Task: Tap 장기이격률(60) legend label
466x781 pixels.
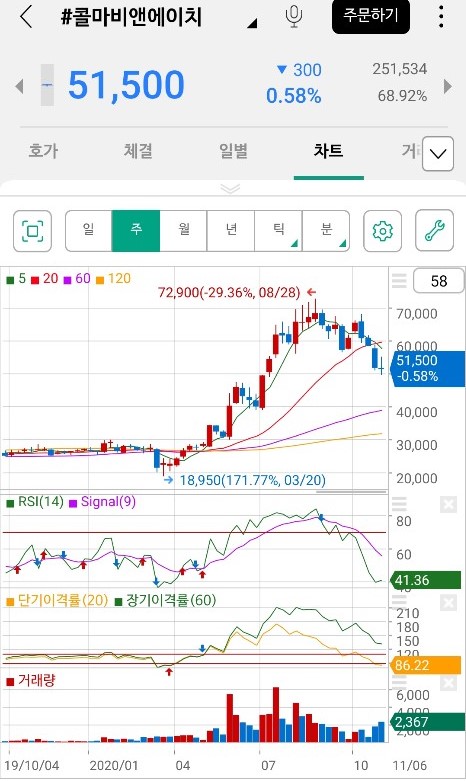Action: point(165,600)
